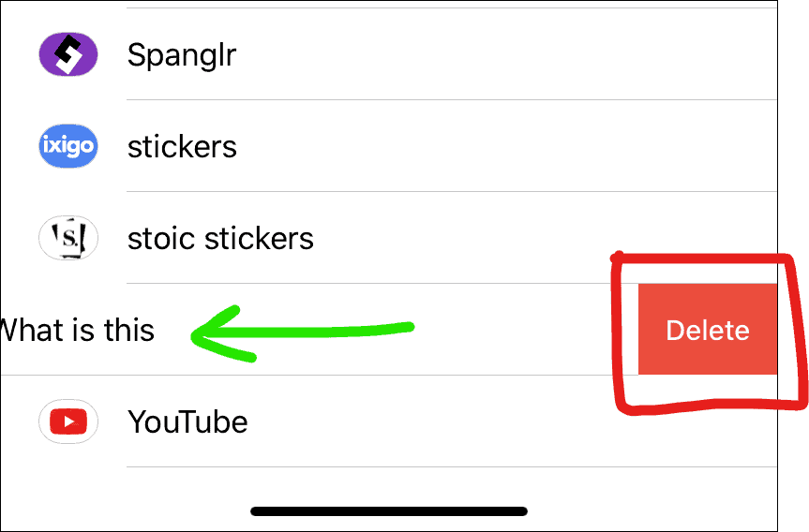
Task: Click blank area right of 'stickers' label
Action: click(505, 146)
